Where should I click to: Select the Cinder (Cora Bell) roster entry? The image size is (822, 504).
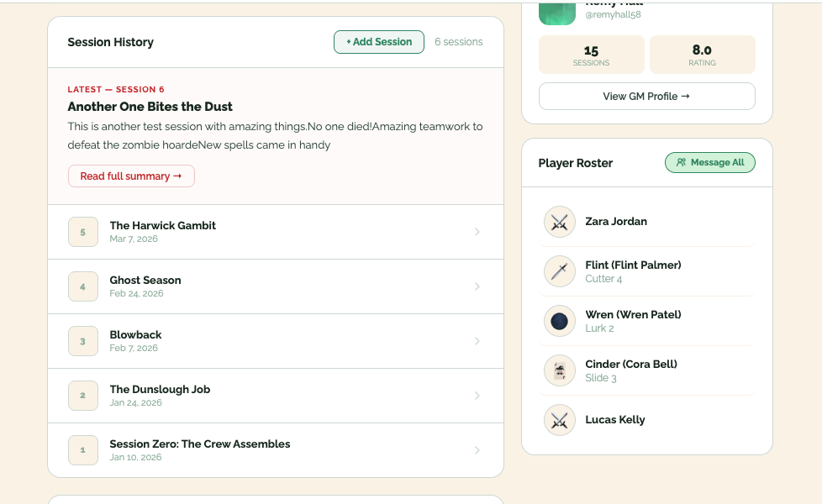tap(647, 370)
